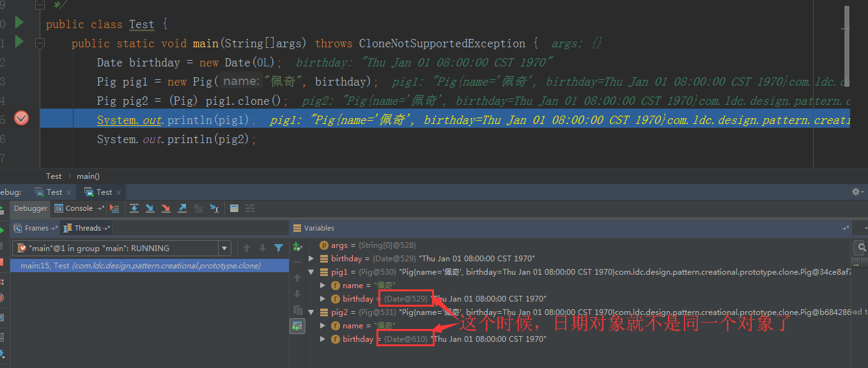This screenshot has width=868, height=368.
Task: Collapse the comment fold marker at top
Action: click(40, 4)
